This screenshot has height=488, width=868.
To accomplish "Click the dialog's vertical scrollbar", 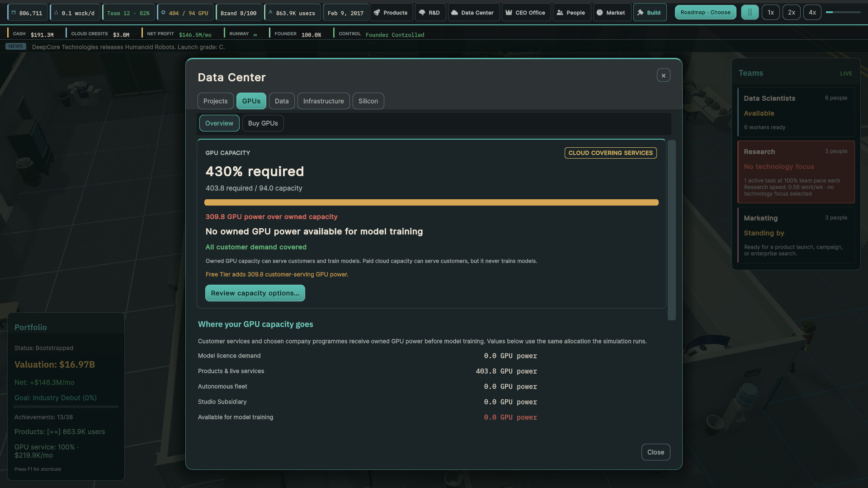I will coord(672,230).
